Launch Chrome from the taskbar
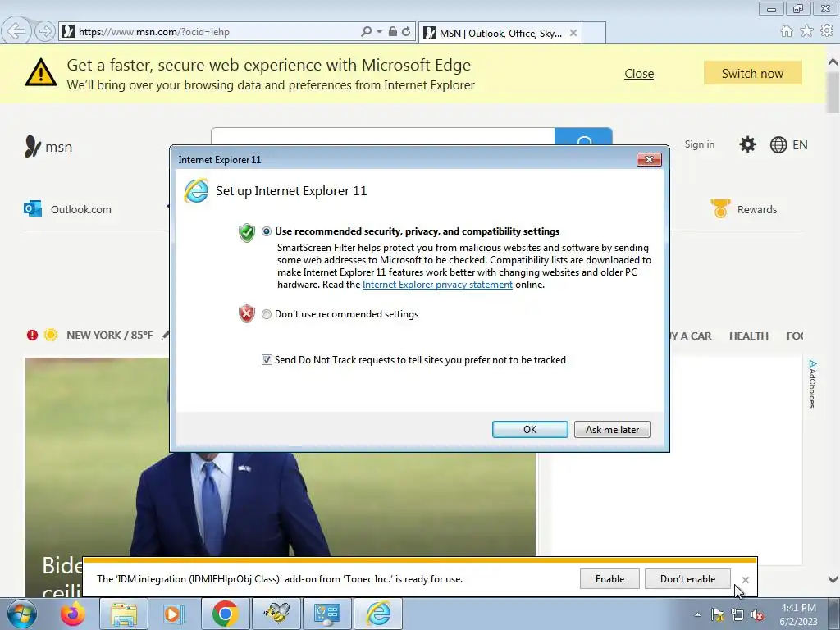This screenshot has height=630, width=840. [225, 614]
